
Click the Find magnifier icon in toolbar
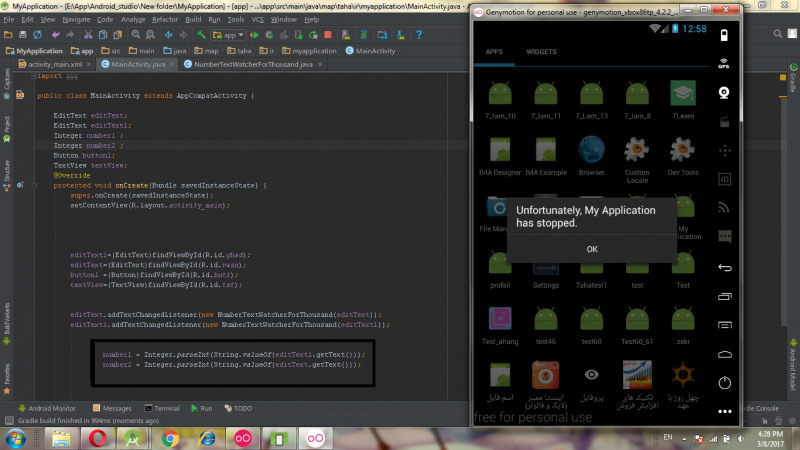click(x=136, y=35)
